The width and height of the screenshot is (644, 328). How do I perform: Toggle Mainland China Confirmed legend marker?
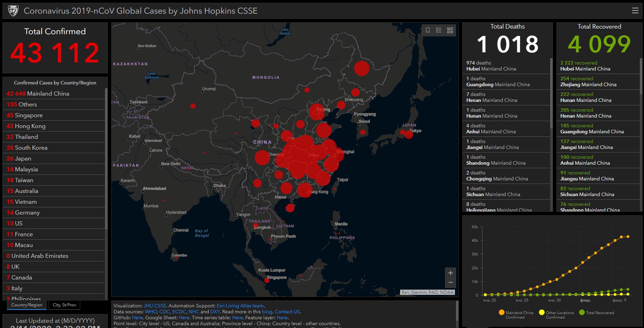502,312
